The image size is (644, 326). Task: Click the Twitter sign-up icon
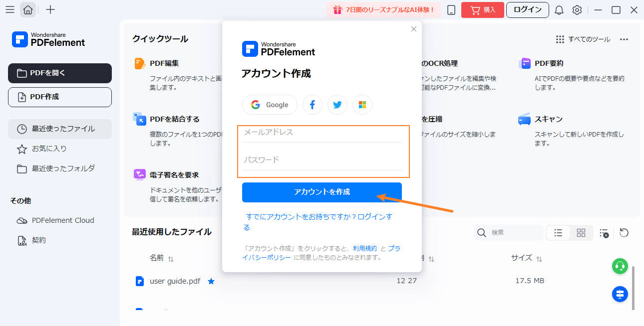(337, 105)
